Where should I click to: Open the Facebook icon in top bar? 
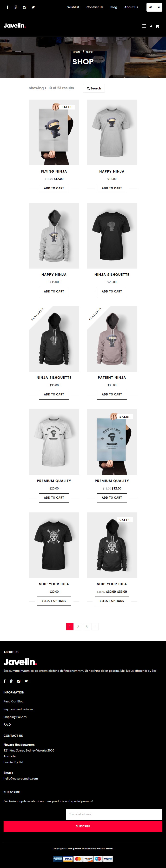(x=7, y=7)
